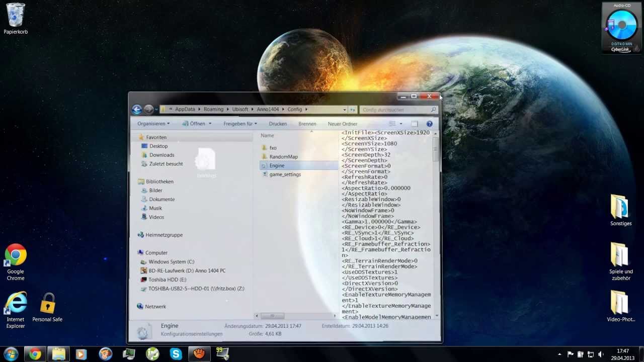
Task: Open the Musik library
Action: click(155, 208)
